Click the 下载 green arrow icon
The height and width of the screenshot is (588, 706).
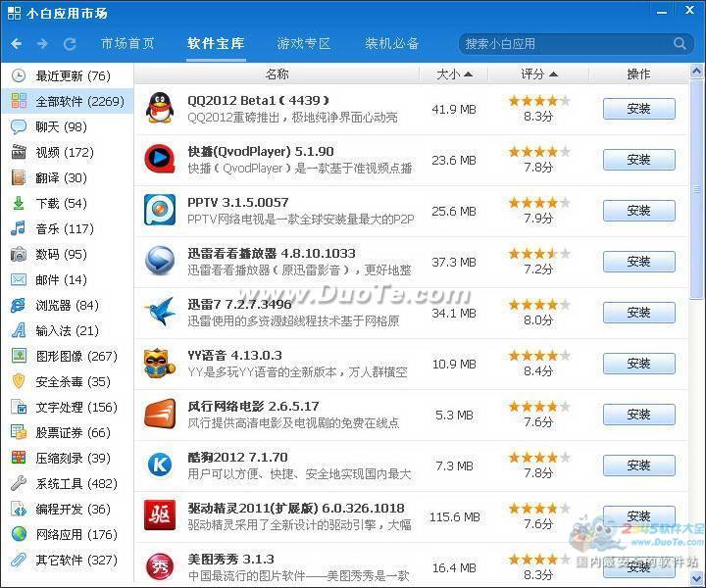tap(19, 203)
